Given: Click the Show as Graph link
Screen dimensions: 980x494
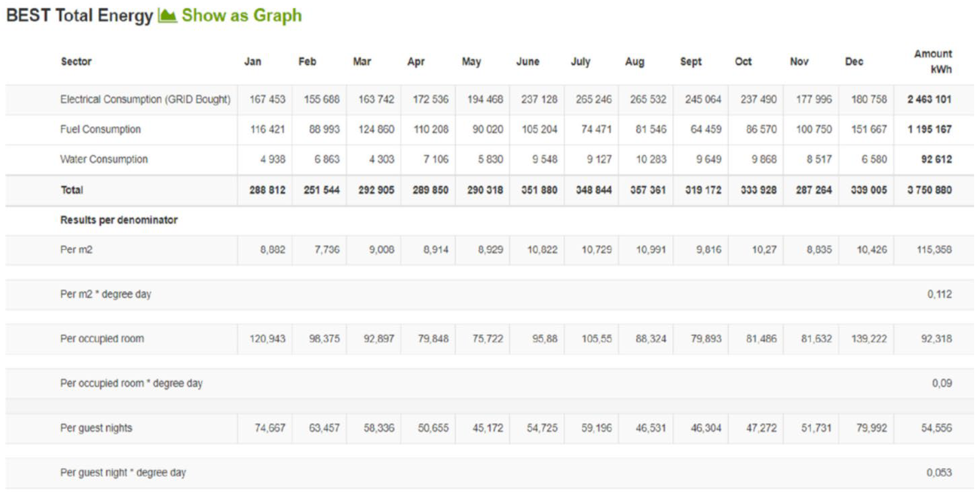Looking at the screenshot, I should 241,16.
